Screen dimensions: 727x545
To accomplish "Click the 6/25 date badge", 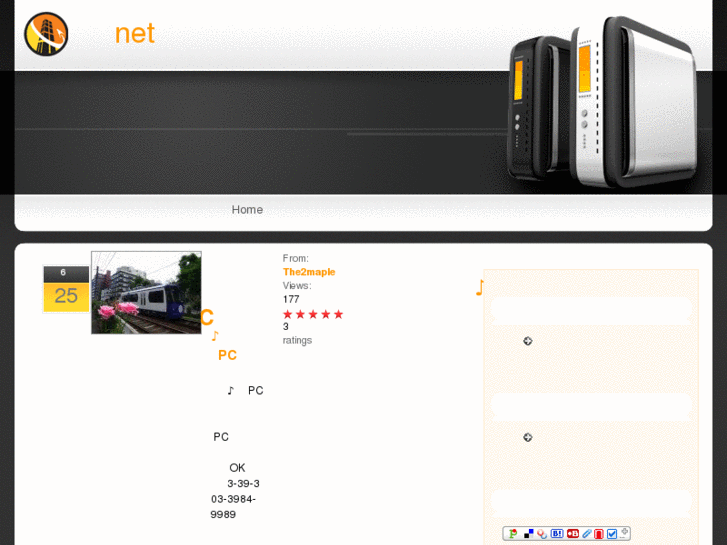I will tap(66, 289).
